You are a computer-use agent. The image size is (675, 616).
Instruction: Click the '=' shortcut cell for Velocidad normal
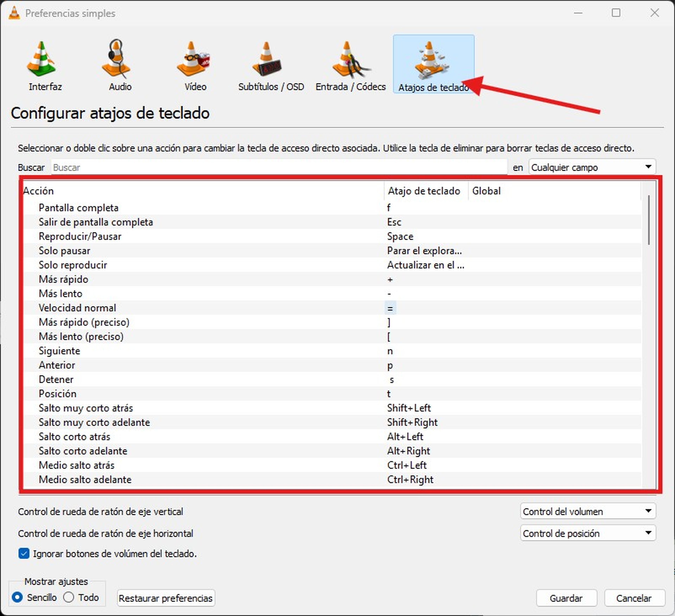(x=390, y=308)
